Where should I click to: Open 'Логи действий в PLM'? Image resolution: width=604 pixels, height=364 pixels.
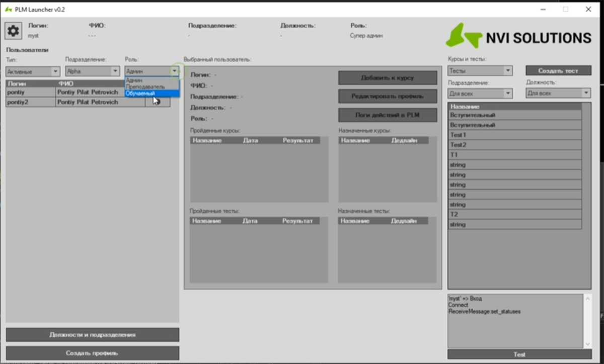tap(388, 115)
